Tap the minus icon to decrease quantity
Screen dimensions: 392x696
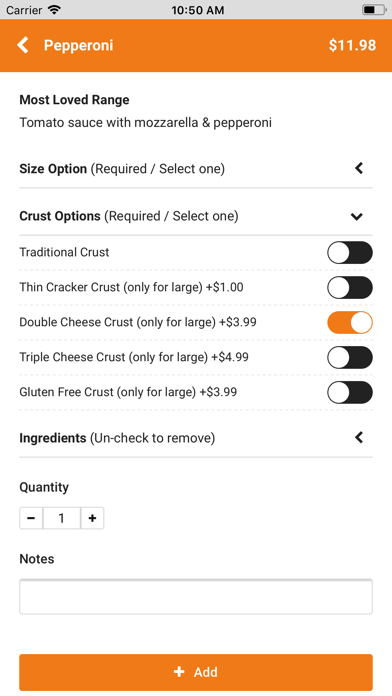click(x=31, y=518)
